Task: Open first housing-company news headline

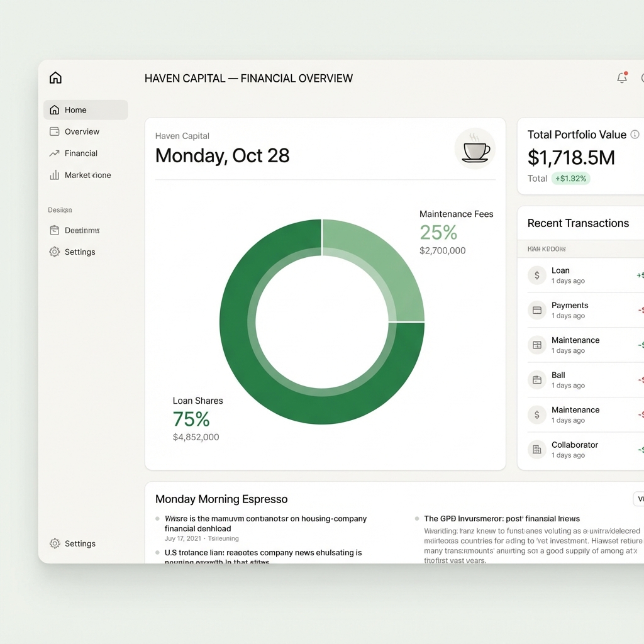Action: 265,523
